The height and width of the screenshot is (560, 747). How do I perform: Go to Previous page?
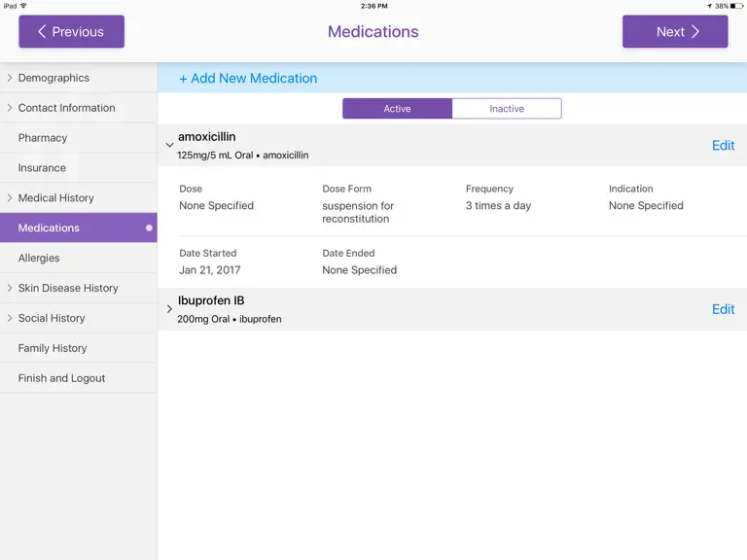(x=71, y=31)
